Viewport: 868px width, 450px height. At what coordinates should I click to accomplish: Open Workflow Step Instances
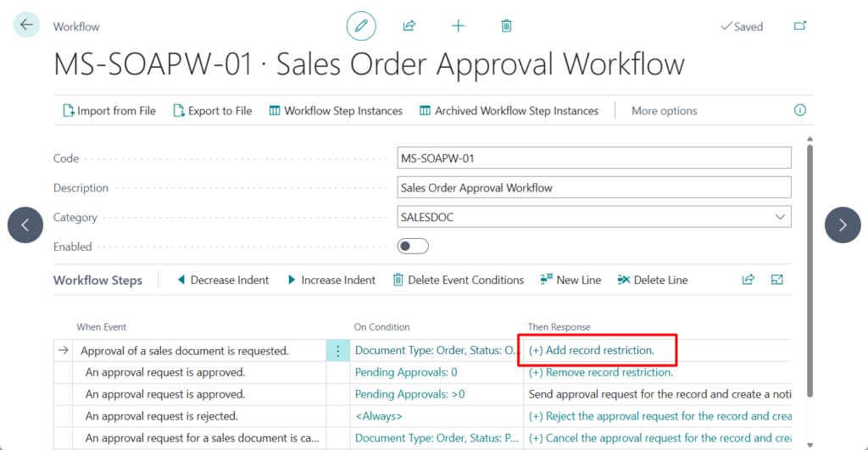click(x=335, y=110)
